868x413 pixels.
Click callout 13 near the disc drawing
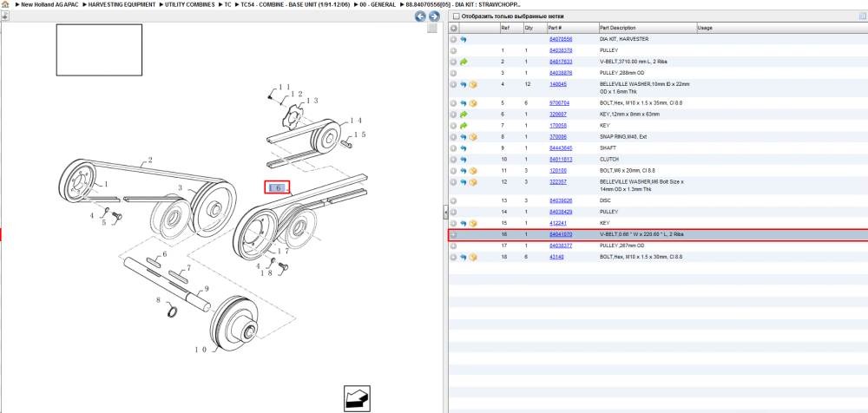312,101
